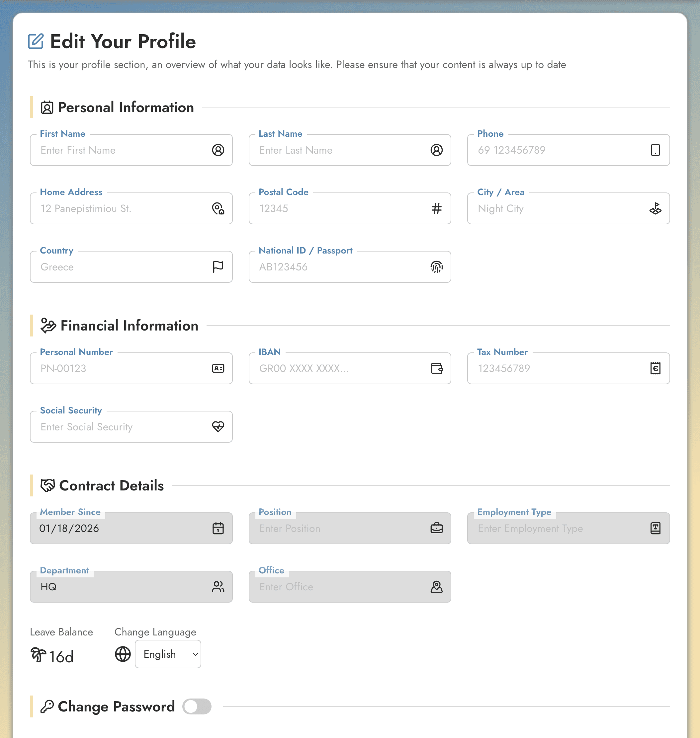Screen dimensions: 700x738
Task: Click the Contract Details handshake icon
Action: [x=48, y=485]
